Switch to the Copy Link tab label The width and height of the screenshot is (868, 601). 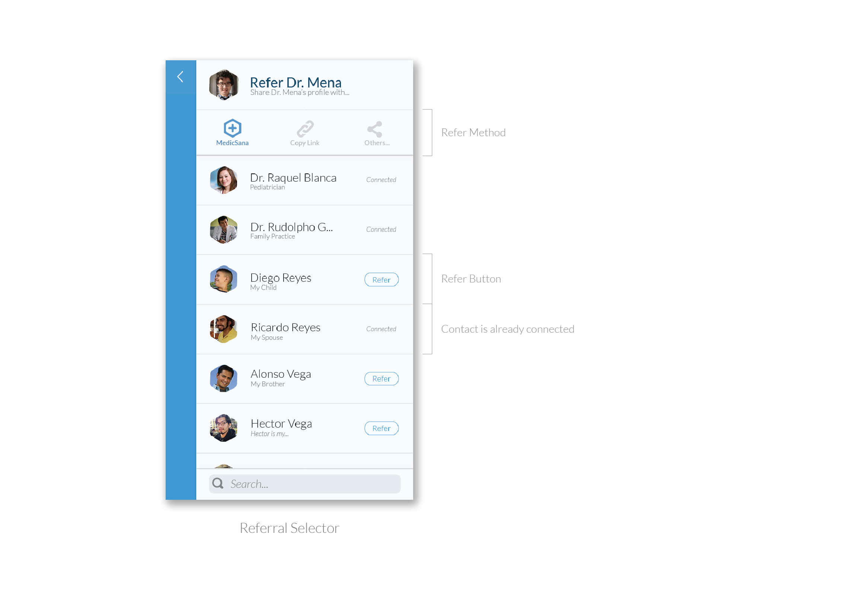304,143
